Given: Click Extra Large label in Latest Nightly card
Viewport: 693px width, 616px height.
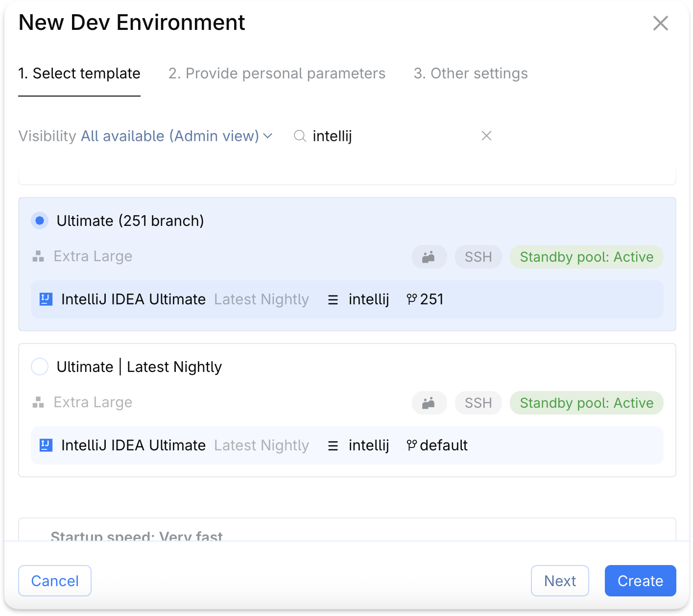Looking at the screenshot, I should click(x=93, y=402).
